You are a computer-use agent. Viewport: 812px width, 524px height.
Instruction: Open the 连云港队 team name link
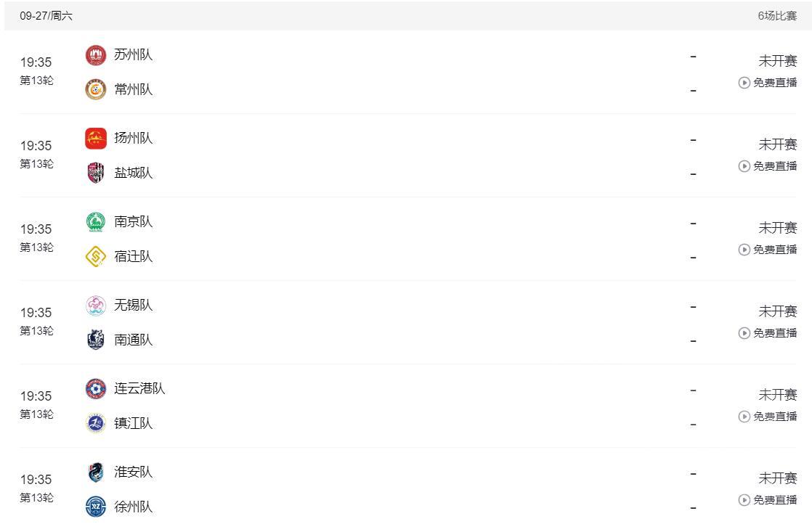point(139,389)
